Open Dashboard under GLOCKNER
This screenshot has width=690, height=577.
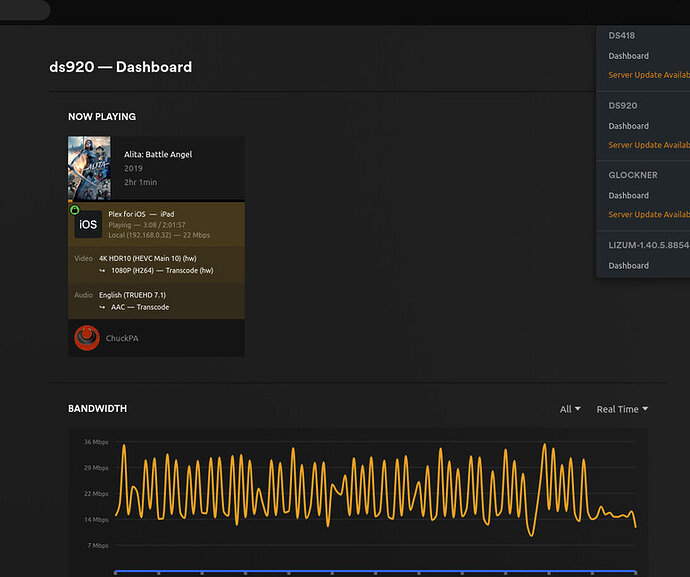pos(628,195)
